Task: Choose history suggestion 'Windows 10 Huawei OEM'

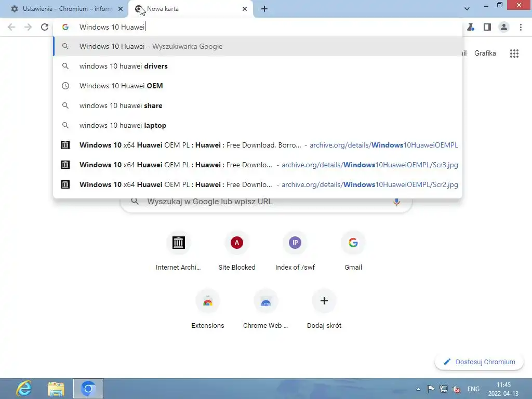Action: (258, 86)
